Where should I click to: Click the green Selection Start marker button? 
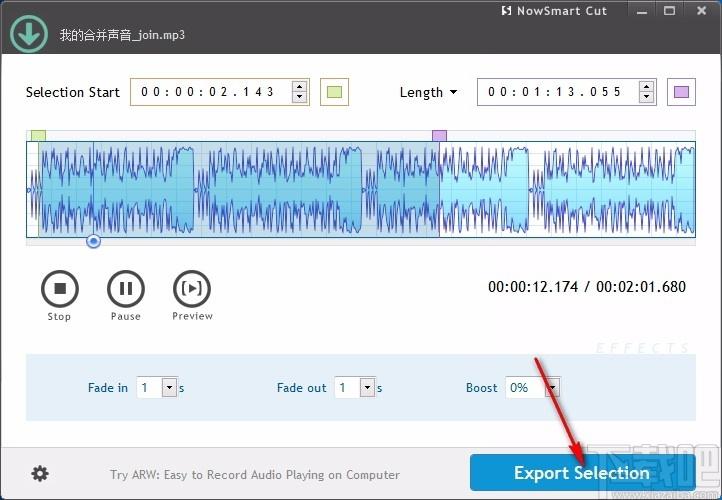334,92
